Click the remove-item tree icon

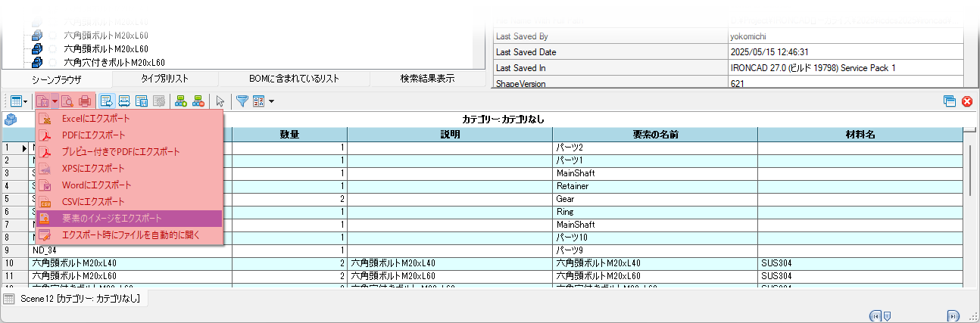click(198, 101)
